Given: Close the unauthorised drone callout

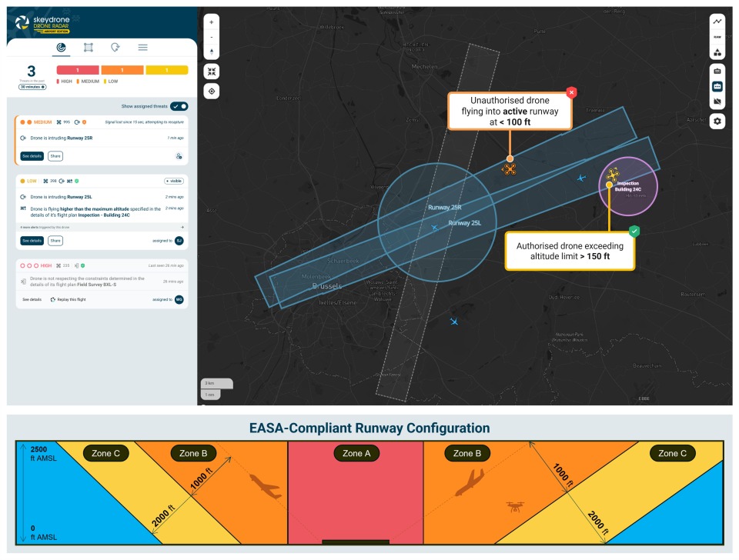Looking at the screenshot, I should tap(571, 92).
